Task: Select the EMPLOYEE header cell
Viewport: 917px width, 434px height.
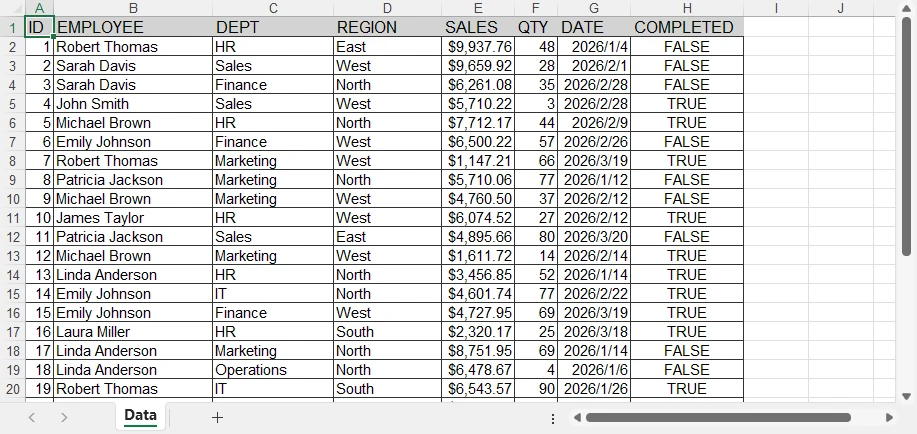Action: click(133, 27)
